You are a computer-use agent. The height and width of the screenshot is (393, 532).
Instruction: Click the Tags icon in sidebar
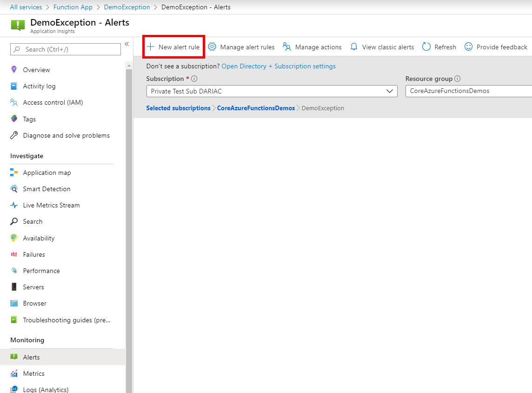pyautogui.click(x=14, y=119)
